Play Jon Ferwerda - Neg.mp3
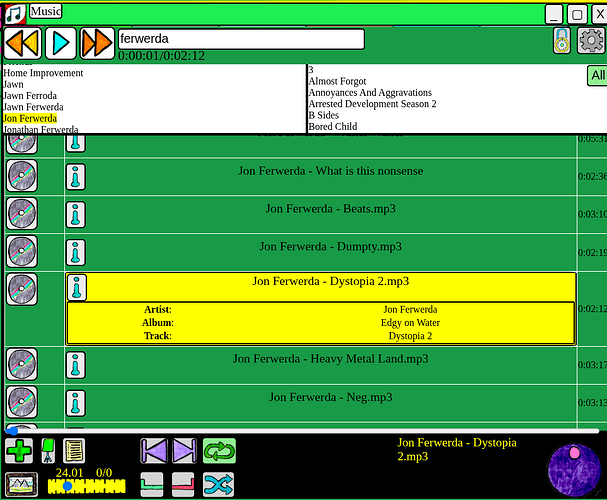This screenshot has height=500, width=607. 330,397
